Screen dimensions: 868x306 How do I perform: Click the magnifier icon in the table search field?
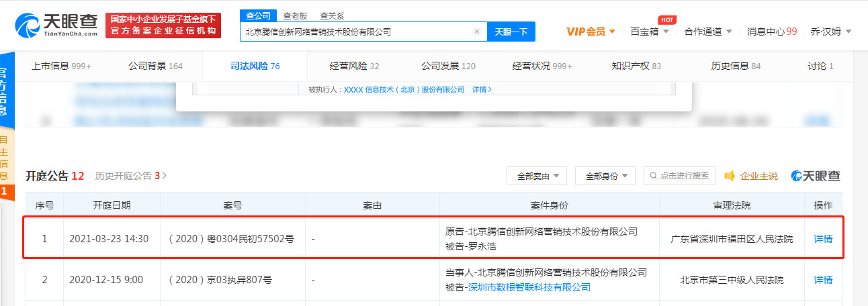[x=653, y=176]
